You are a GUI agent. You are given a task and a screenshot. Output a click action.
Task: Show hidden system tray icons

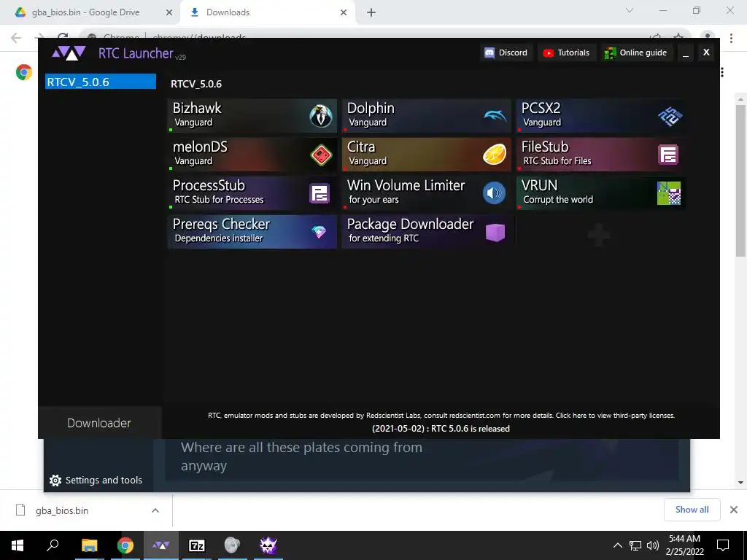click(617, 545)
